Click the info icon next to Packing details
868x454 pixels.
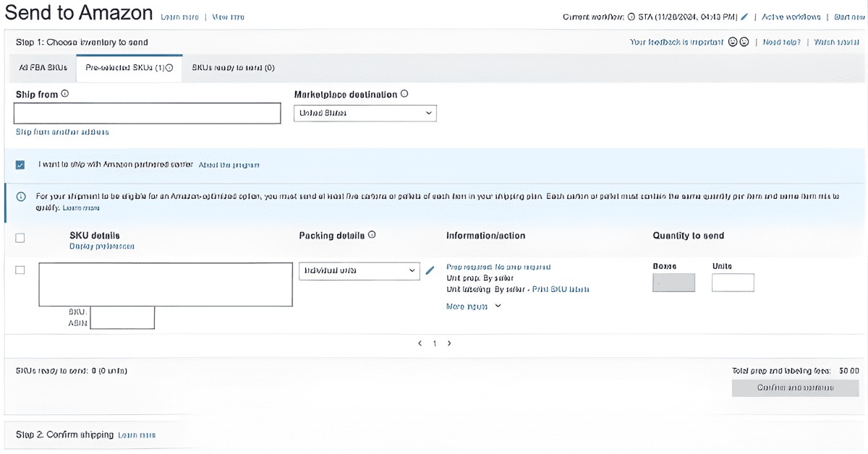tap(372, 235)
